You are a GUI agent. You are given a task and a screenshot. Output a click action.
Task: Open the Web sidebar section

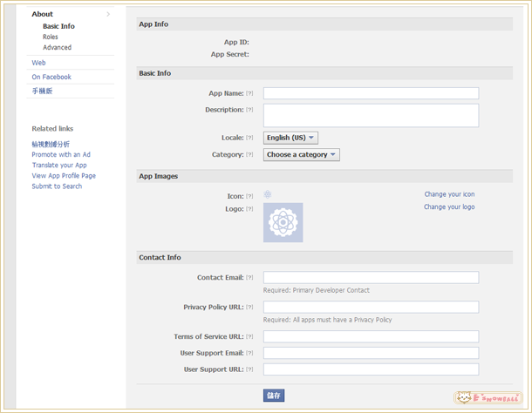tap(38, 63)
